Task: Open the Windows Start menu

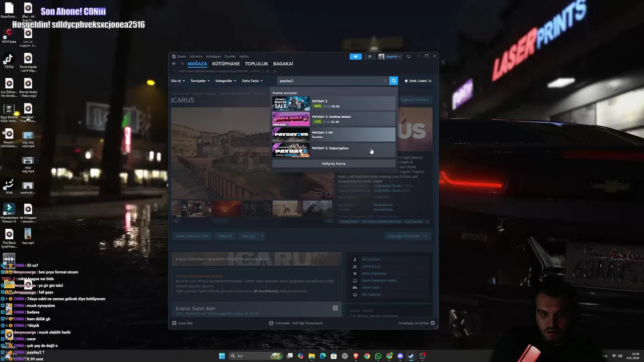Action: pos(222,356)
